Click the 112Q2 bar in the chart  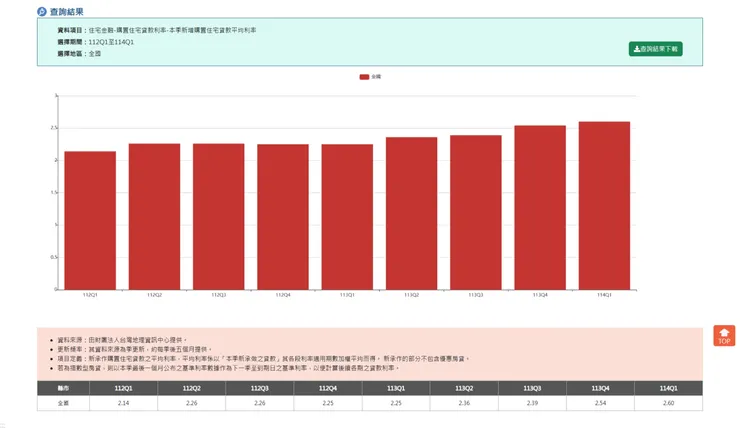[x=154, y=217]
